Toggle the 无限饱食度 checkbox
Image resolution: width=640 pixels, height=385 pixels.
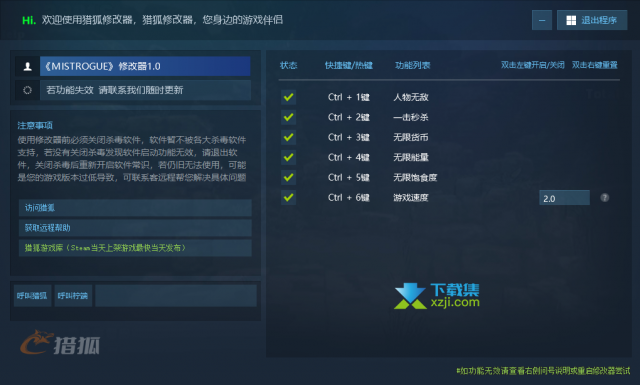click(289, 177)
